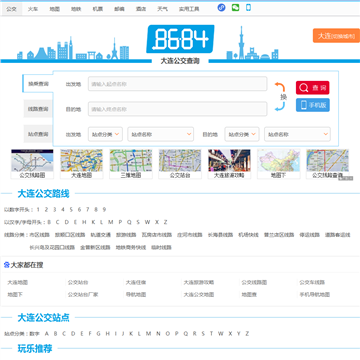Swap origin and destination with the 换 arrows
The width and height of the screenshot is (360, 360).
click(x=280, y=97)
